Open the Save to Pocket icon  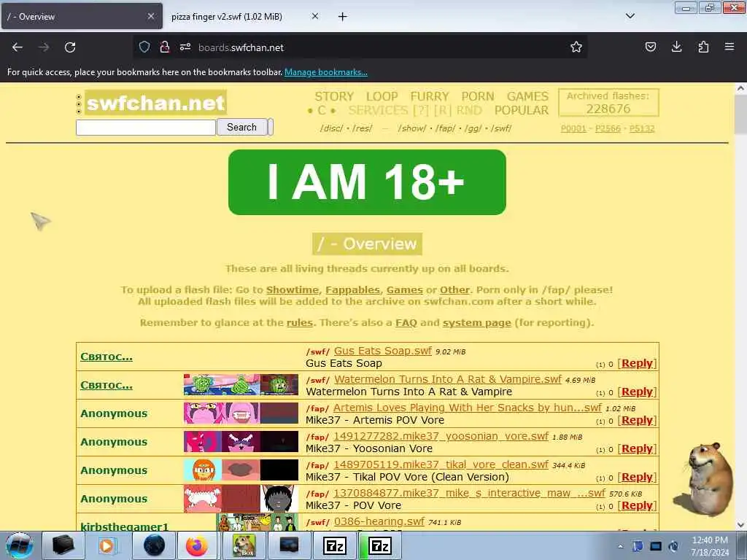click(x=650, y=47)
